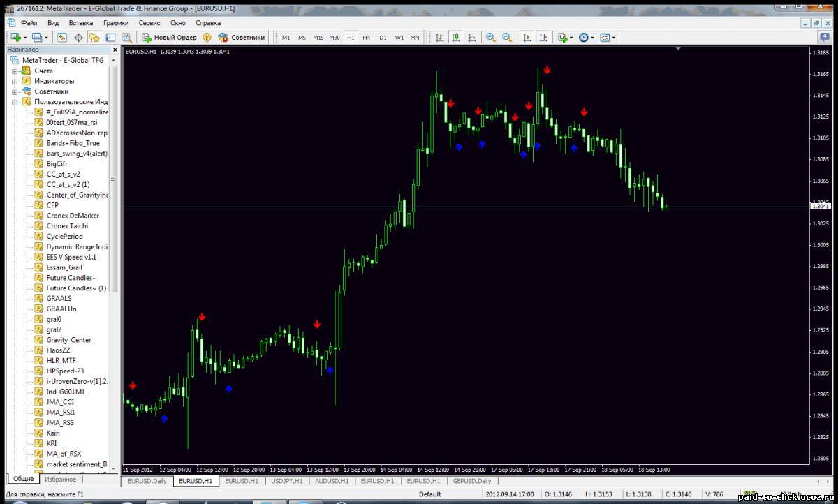Open the Вставка menu
This screenshot has width=838, height=504.
pyautogui.click(x=81, y=22)
